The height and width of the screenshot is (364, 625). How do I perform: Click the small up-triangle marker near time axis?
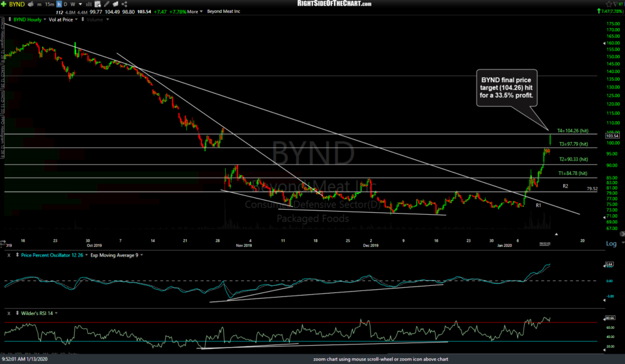coord(556,234)
